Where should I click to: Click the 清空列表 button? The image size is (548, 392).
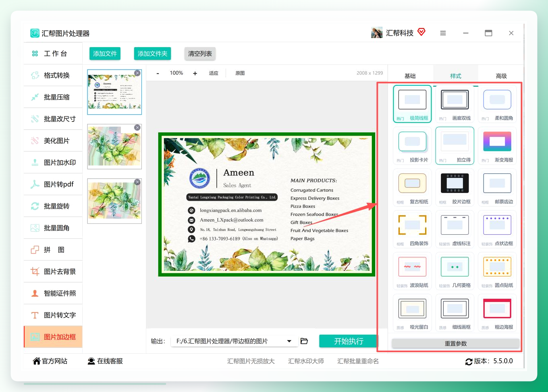click(x=200, y=54)
